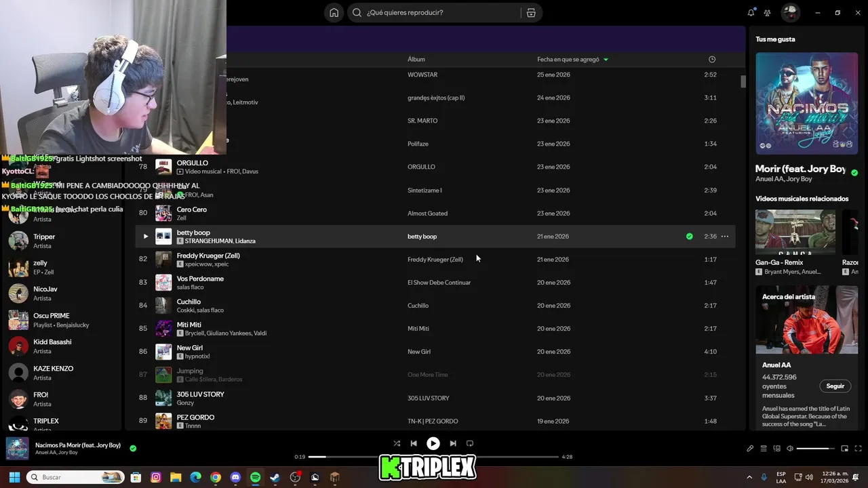Open the salas flaco artist link under Vos Perdoname

(191, 287)
